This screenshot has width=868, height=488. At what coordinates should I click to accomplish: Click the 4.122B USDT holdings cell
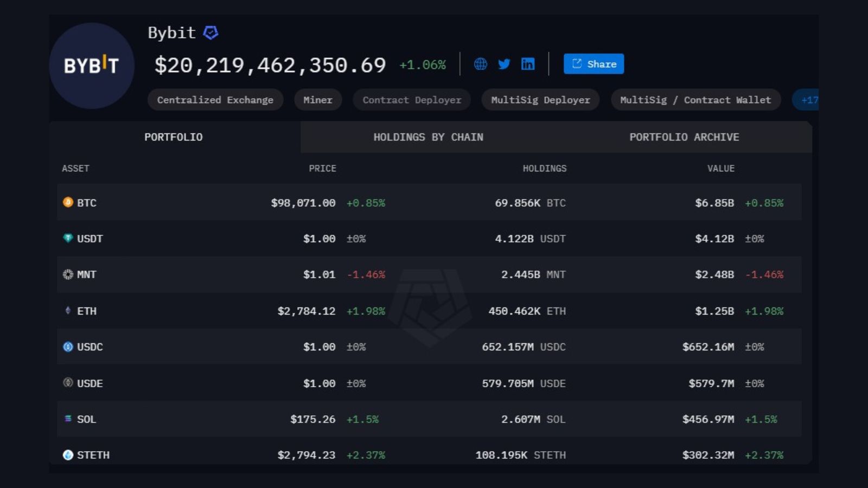pyautogui.click(x=530, y=239)
